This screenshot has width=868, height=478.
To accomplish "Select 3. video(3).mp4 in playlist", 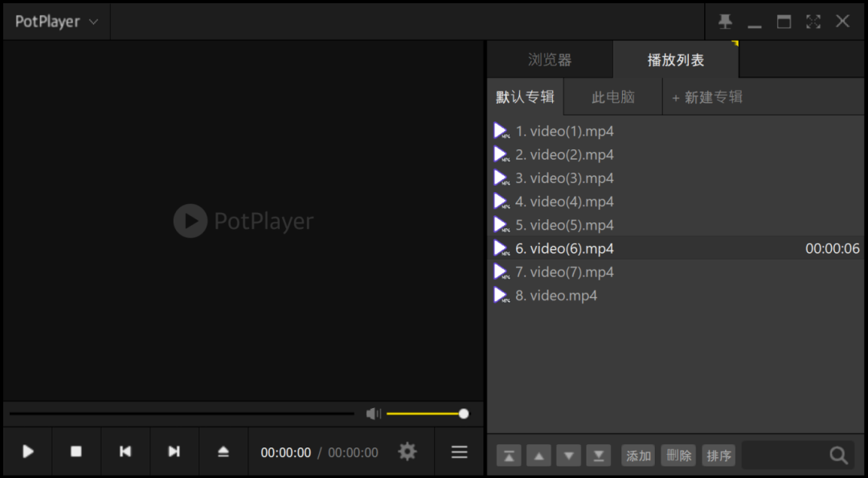I will click(676, 178).
